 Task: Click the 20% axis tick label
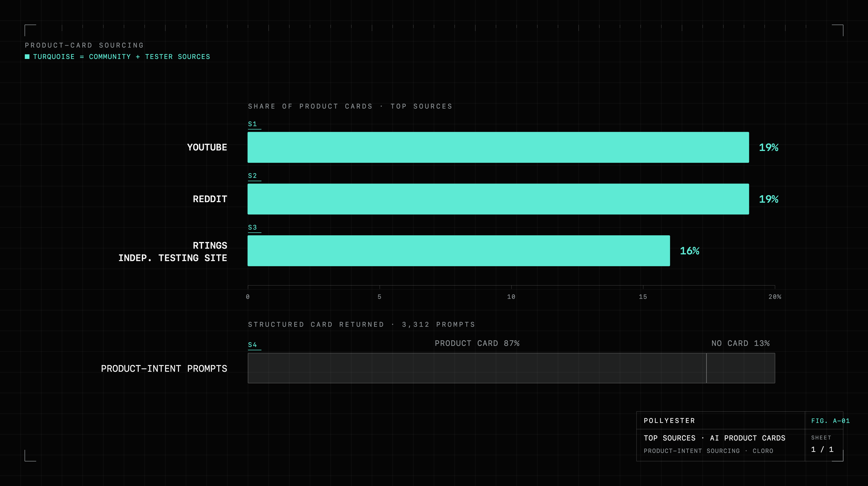pos(775,297)
